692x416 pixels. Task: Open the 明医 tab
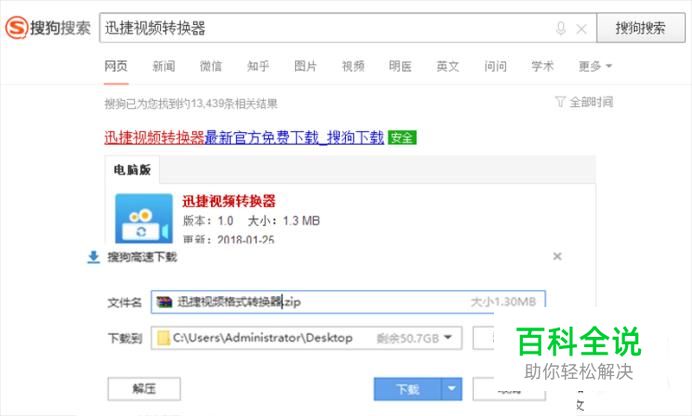[x=400, y=66]
